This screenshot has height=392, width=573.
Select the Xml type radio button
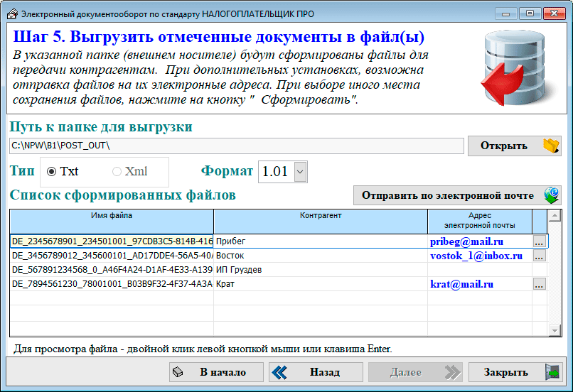point(117,172)
